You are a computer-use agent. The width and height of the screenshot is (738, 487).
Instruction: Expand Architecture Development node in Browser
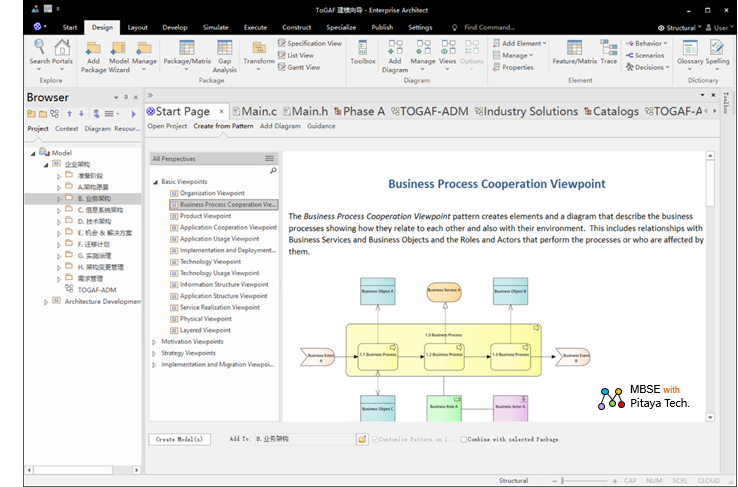tap(46, 302)
